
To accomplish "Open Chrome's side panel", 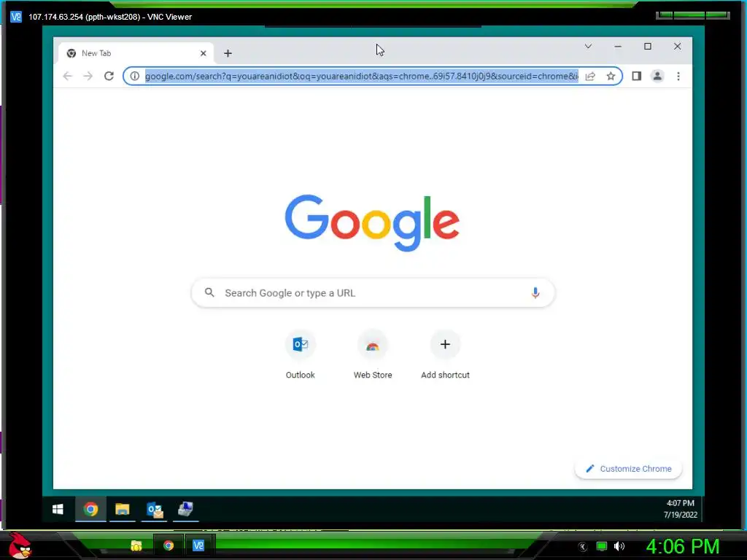I will click(x=636, y=76).
